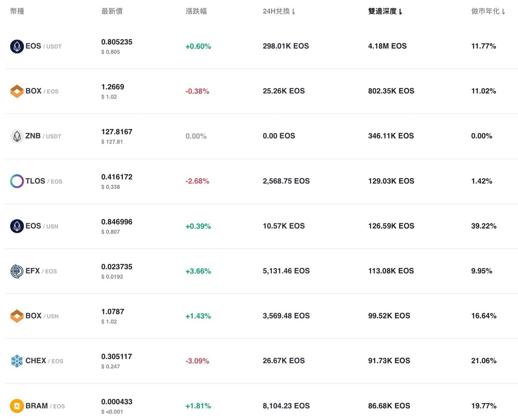
Task: Open the EOS/USDT trading pair row
Action: point(40,46)
